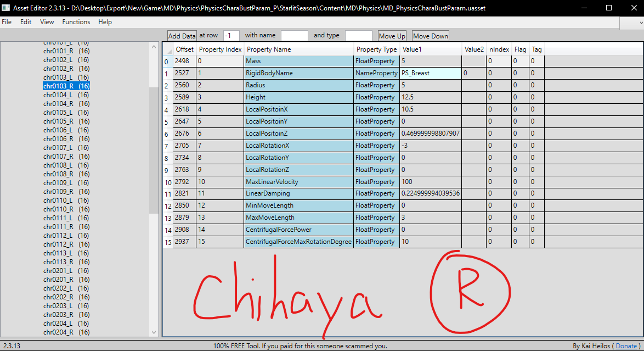644x351 pixels.
Task: Focus the 'and type' input field
Action: click(x=359, y=36)
